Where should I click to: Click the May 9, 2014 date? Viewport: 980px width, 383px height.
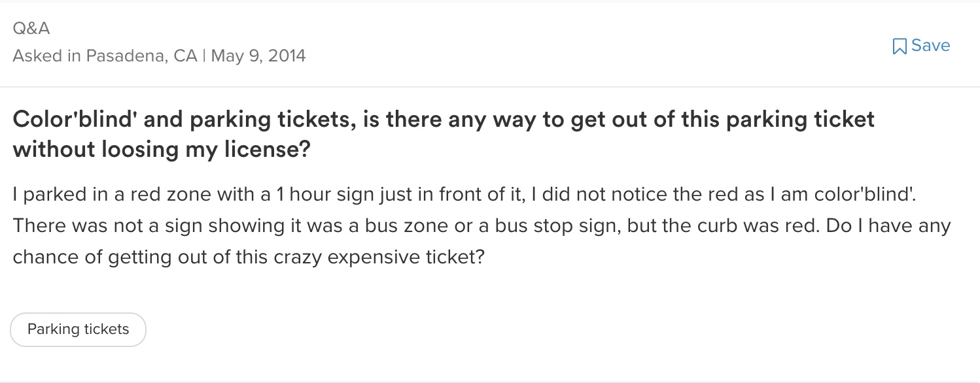[258, 56]
